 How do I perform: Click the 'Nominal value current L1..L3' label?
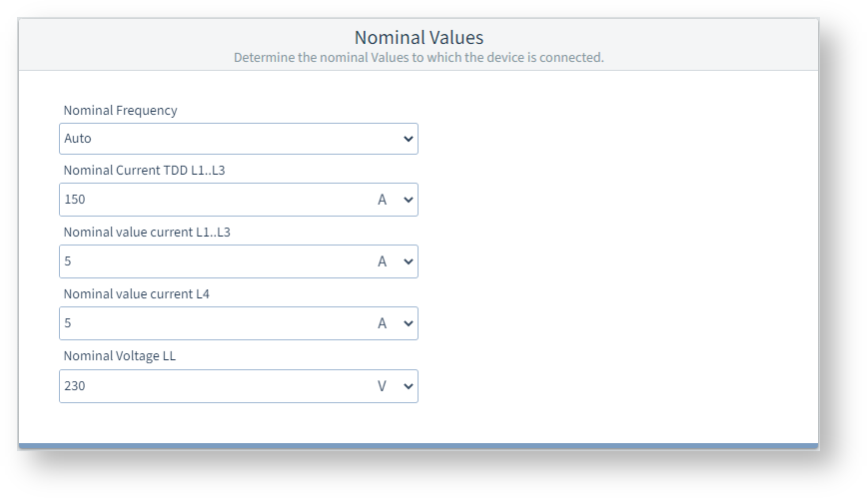click(x=147, y=233)
